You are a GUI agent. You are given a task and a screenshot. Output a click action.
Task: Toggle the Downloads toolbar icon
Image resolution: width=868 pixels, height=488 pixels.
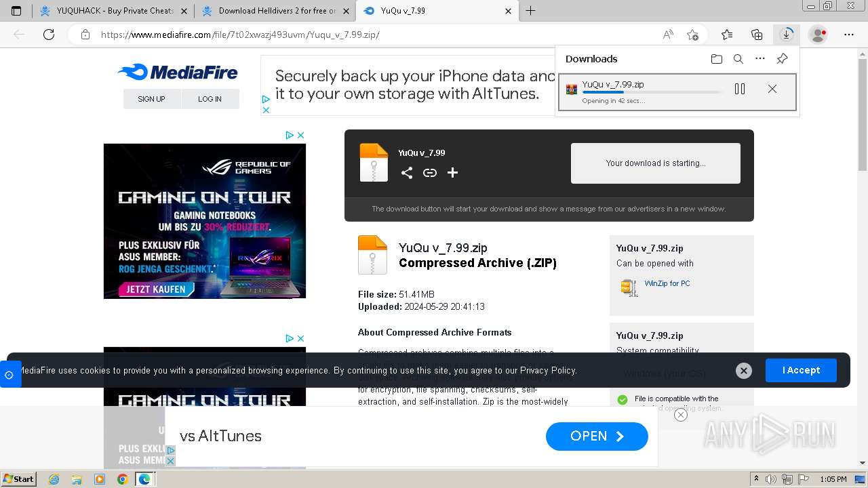pyautogui.click(x=787, y=35)
